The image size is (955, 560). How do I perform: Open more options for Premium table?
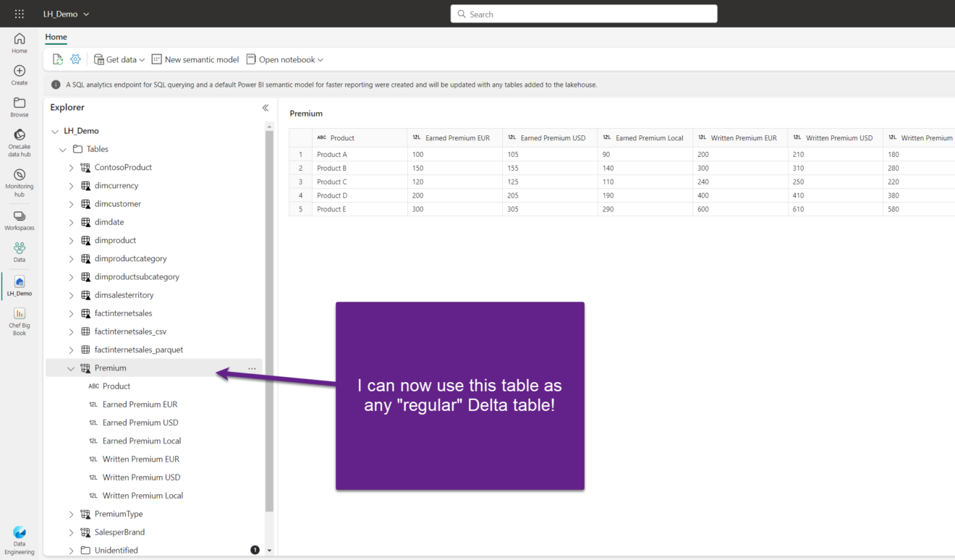252,368
